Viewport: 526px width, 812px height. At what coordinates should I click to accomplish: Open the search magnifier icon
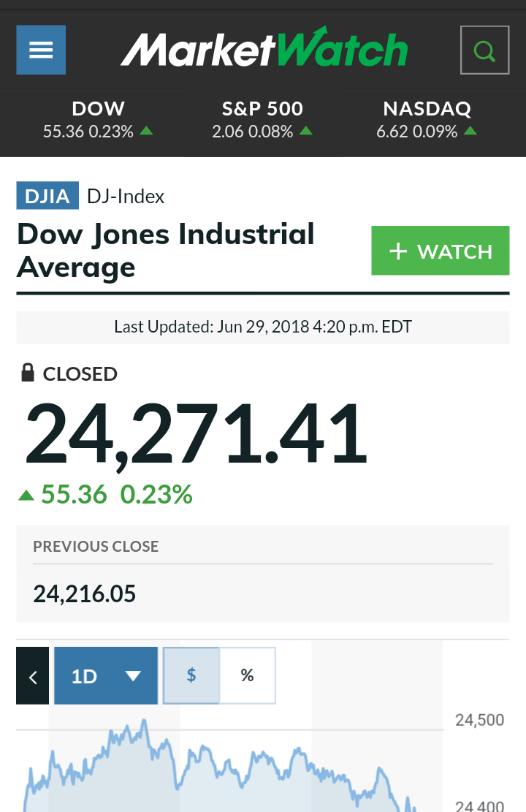click(484, 50)
